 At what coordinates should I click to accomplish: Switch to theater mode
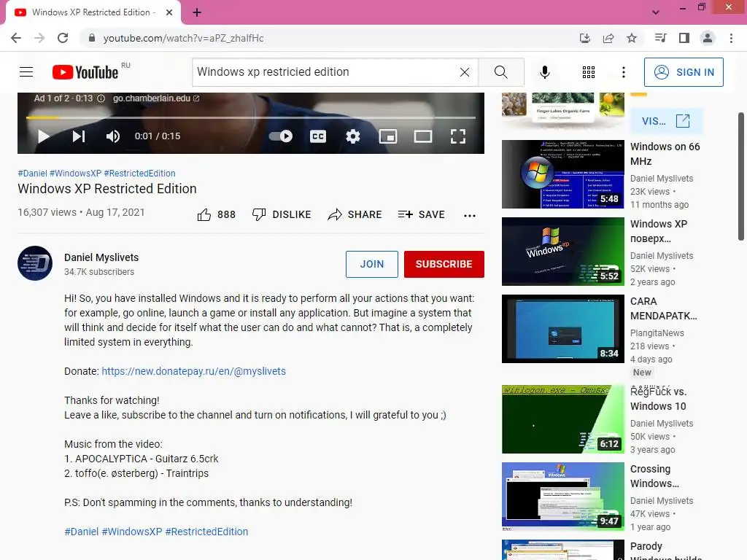[x=422, y=136]
